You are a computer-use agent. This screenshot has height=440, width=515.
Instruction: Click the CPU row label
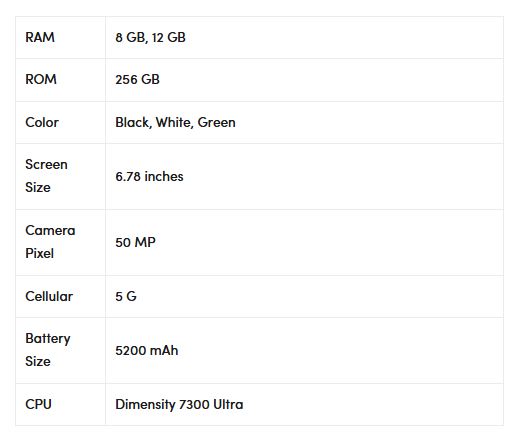(x=38, y=404)
